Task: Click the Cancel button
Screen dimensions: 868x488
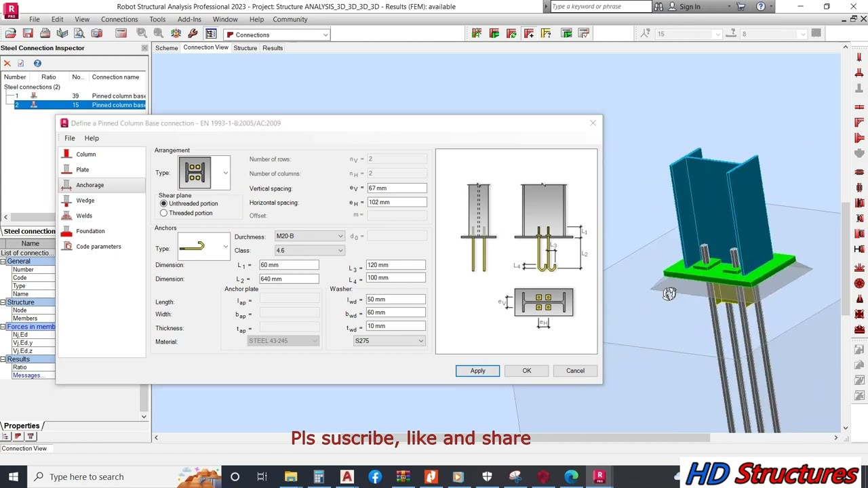Action: point(575,371)
